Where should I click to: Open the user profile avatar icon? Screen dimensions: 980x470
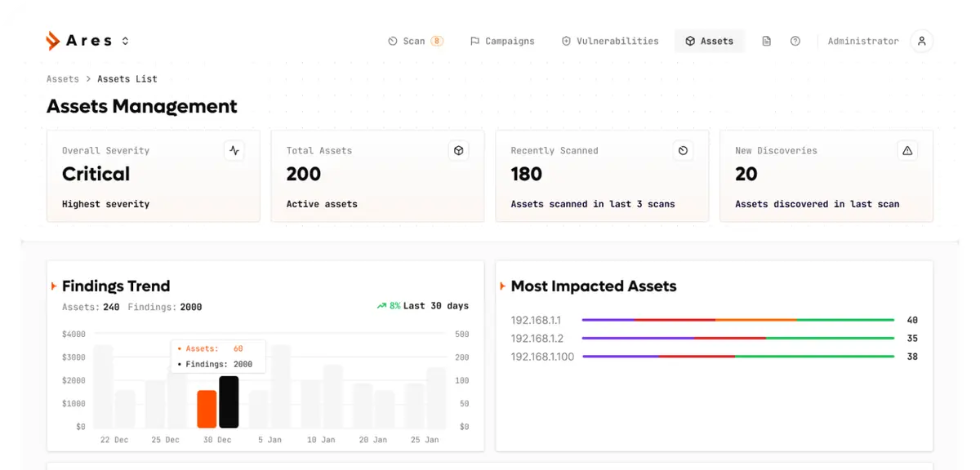pos(921,41)
